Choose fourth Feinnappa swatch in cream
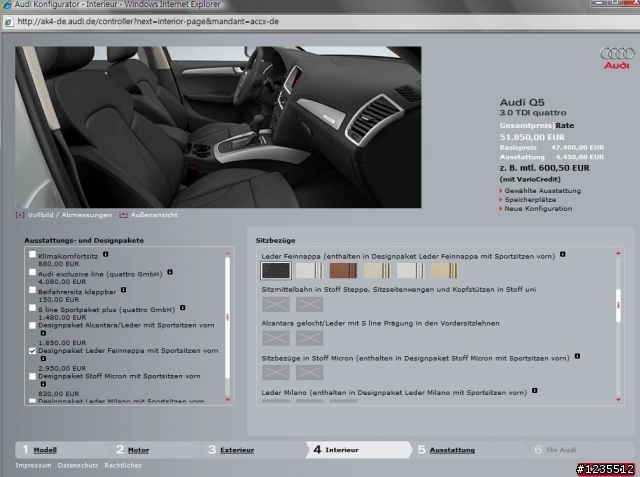The height and width of the screenshot is (477, 640). (x=377, y=271)
